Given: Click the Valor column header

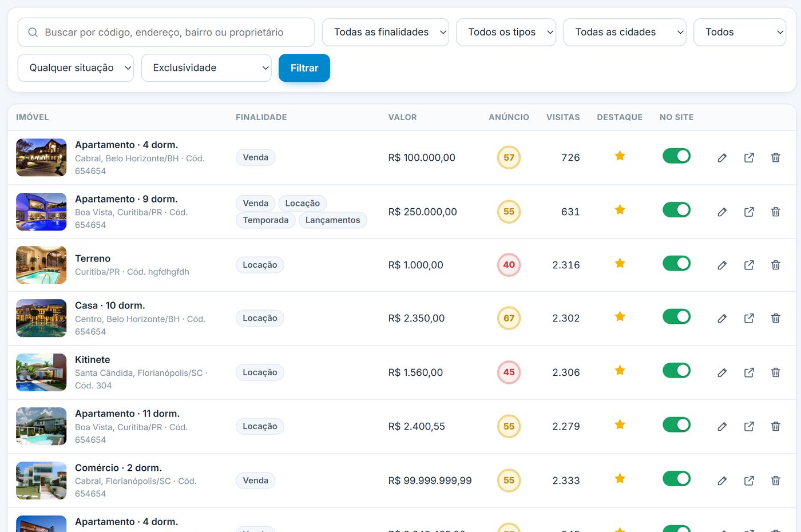Looking at the screenshot, I should (x=402, y=117).
